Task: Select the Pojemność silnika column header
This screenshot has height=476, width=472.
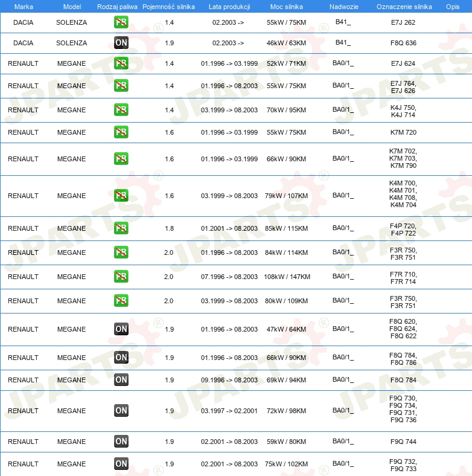Action: coord(168,6)
